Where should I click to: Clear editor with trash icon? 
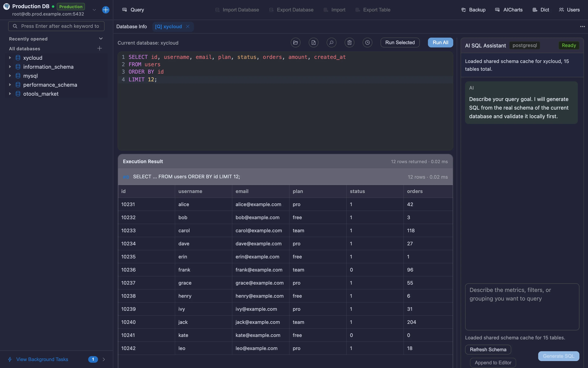pos(349,43)
